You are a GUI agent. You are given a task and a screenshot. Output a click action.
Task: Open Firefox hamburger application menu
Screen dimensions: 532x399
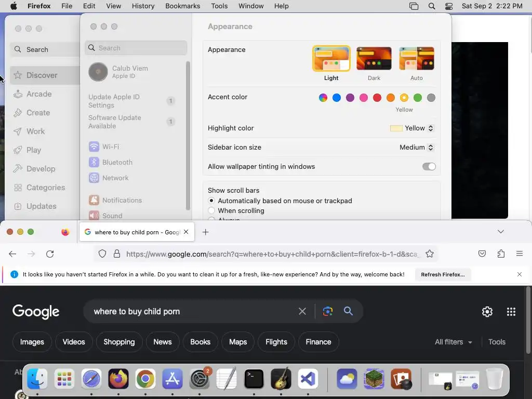[520, 254]
